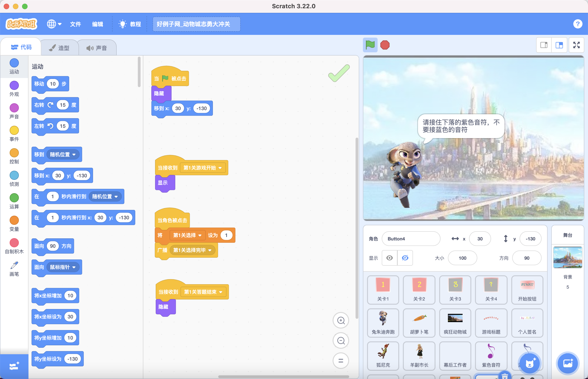
Task: Open 随机位置 dropdown in 滑行到 palette block
Action: [105, 196]
